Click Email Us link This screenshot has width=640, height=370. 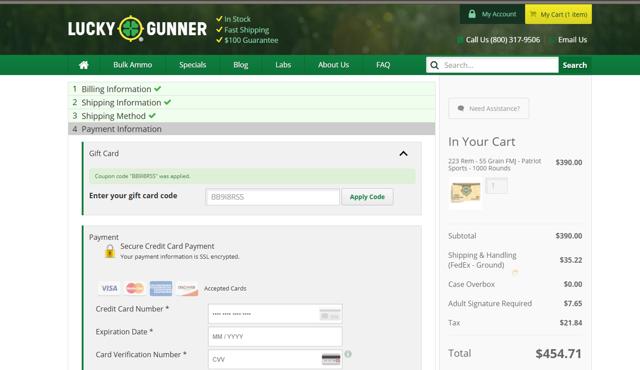point(572,40)
